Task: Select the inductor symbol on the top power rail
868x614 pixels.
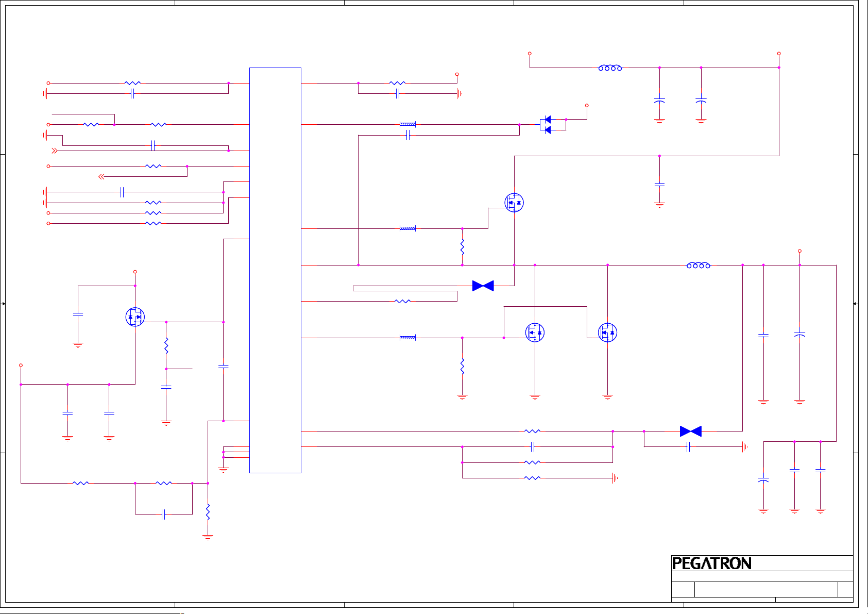Action: 610,68
